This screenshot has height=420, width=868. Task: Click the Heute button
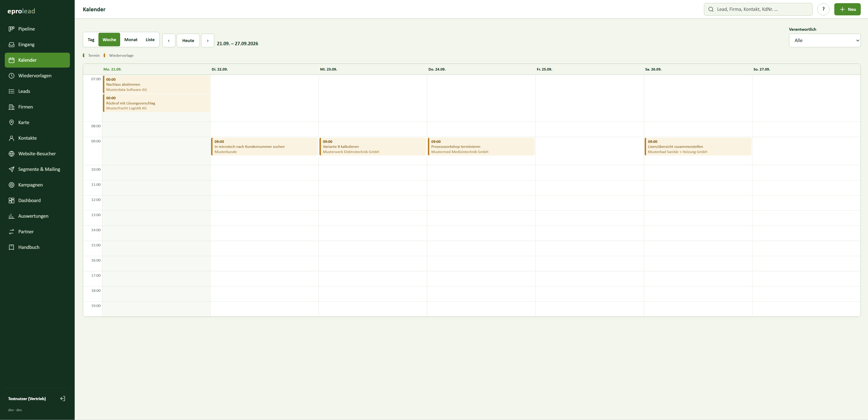[x=188, y=40]
